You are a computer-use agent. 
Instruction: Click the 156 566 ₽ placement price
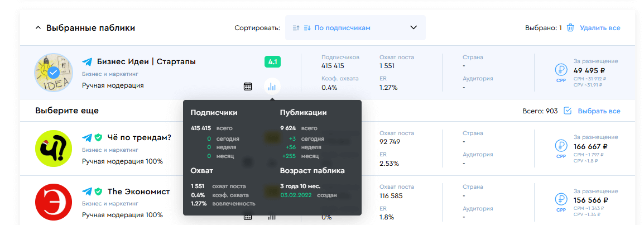pyautogui.click(x=590, y=200)
